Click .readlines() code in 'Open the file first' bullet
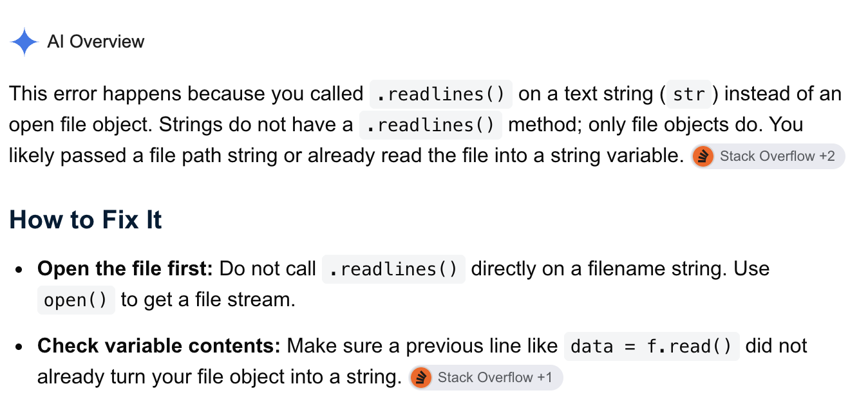 point(393,270)
